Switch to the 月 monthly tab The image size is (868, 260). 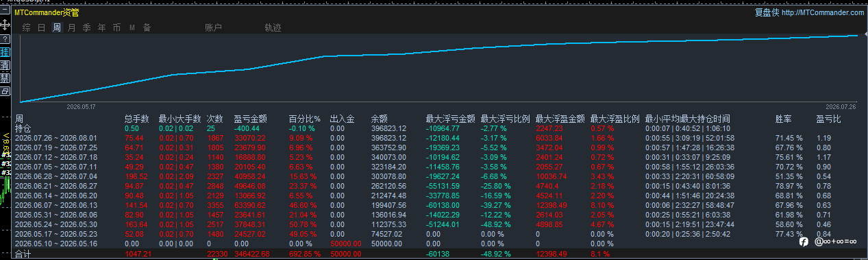72,28
